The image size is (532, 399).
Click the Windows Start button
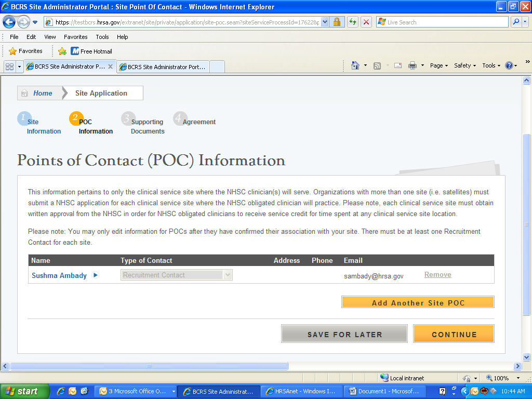[22, 391]
